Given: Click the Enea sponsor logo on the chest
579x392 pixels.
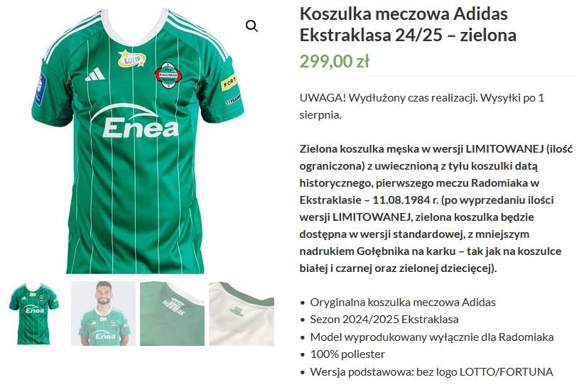Looking at the screenshot, I should pos(134,121).
